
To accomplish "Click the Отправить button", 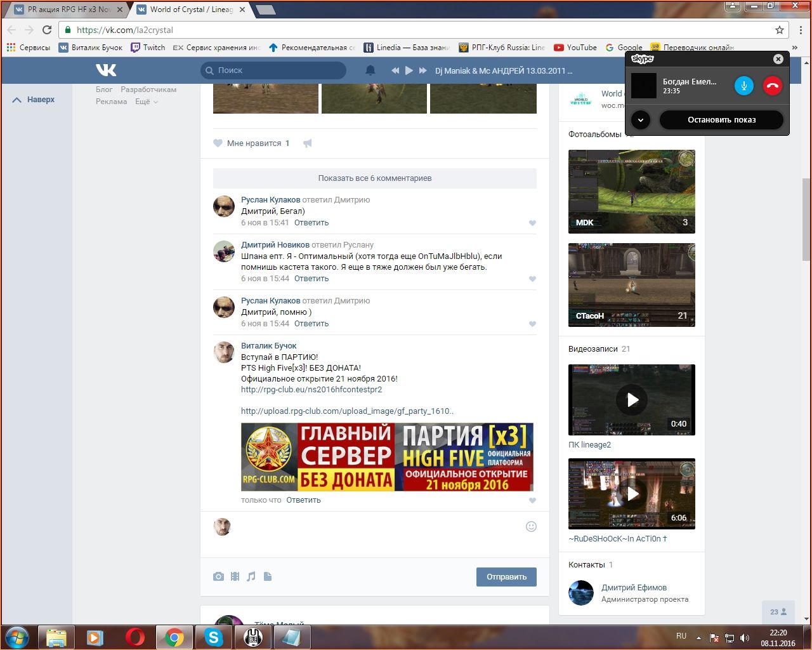I will [506, 577].
